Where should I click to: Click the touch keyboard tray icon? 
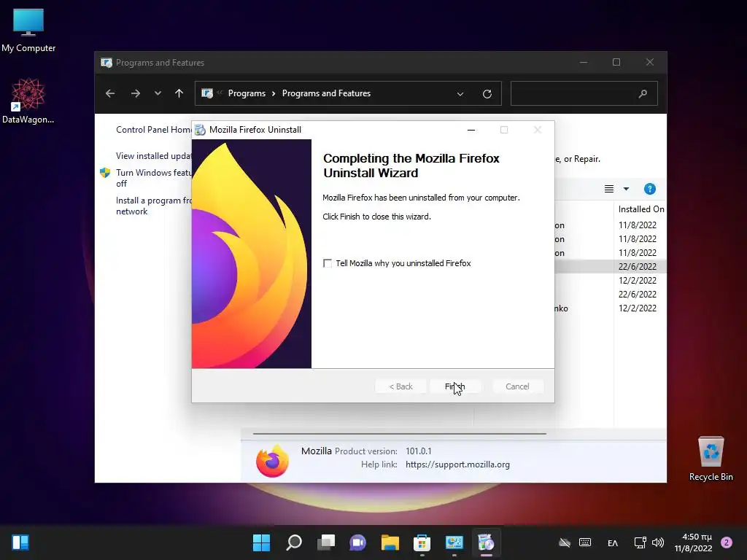585,542
